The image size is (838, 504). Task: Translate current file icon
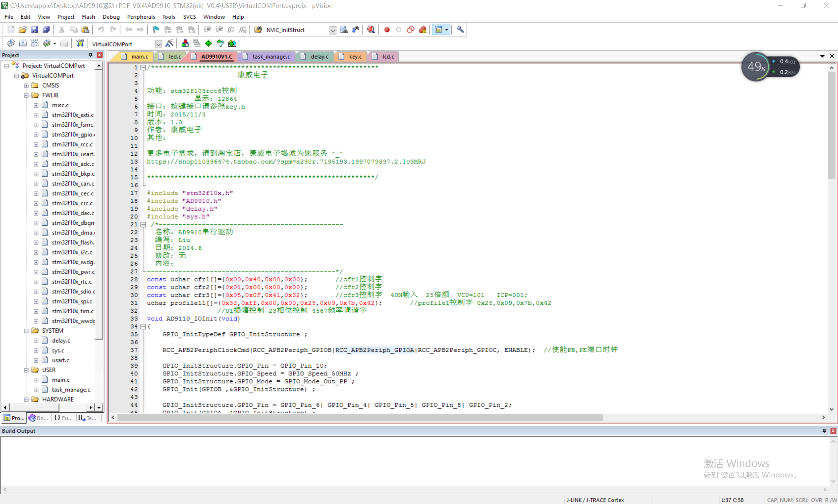coord(11,43)
